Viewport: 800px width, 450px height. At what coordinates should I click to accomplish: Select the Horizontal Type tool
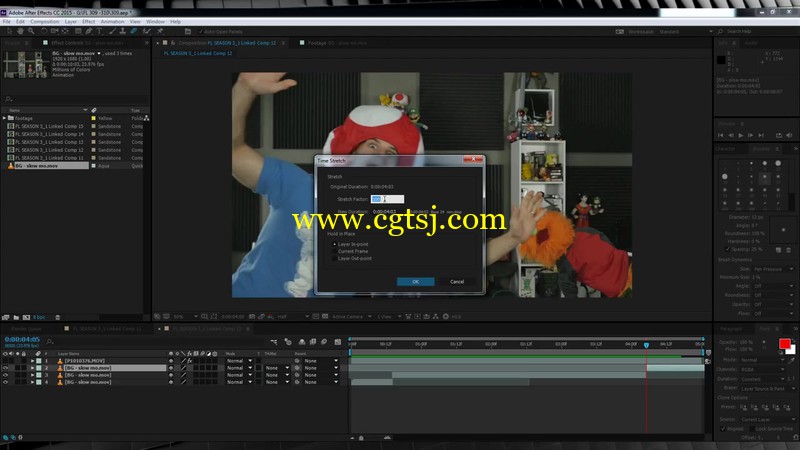point(99,31)
